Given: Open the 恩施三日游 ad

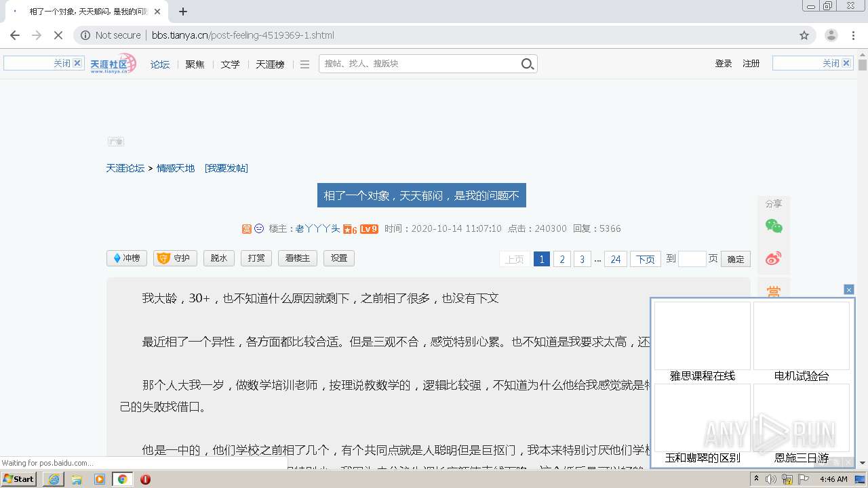Looking at the screenshot, I should (x=802, y=458).
